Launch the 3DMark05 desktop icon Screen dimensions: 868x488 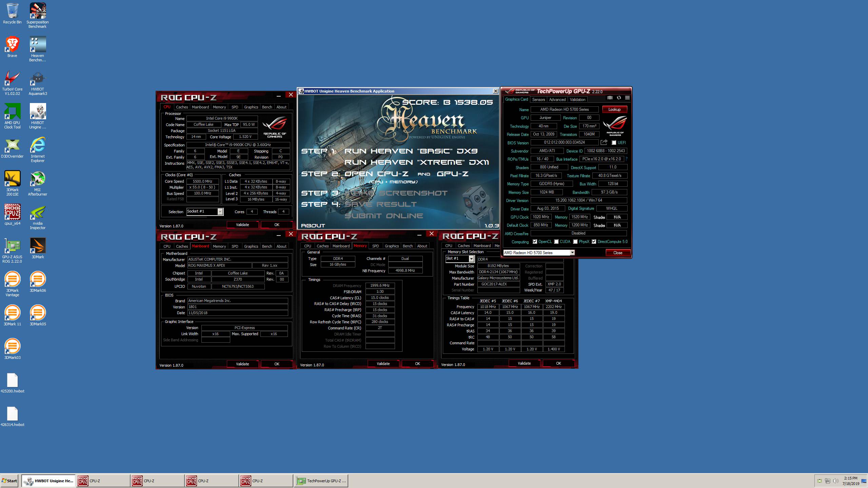coord(38,316)
